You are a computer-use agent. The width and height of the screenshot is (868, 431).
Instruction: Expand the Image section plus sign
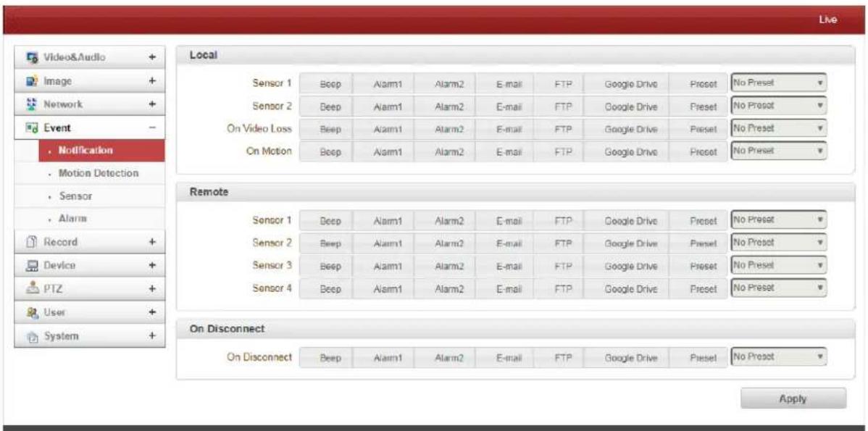(152, 81)
